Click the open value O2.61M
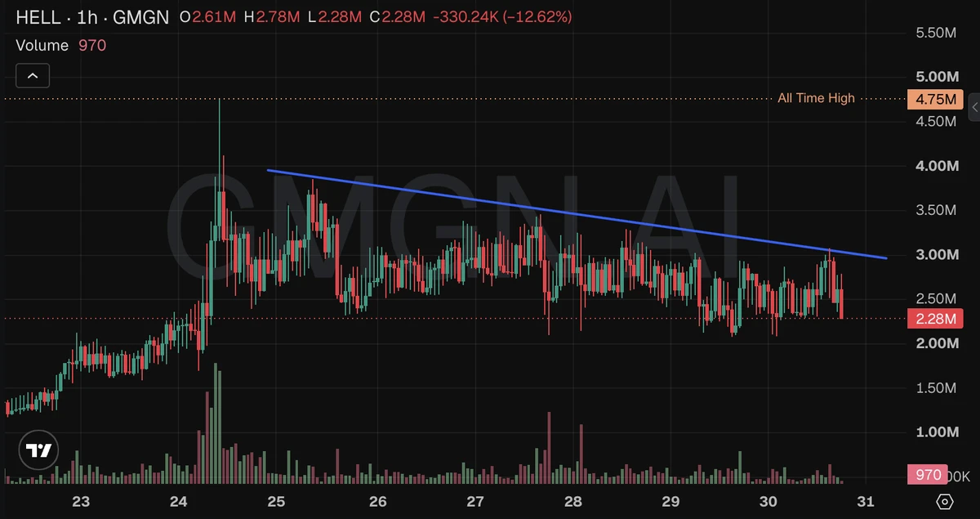 point(207,17)
